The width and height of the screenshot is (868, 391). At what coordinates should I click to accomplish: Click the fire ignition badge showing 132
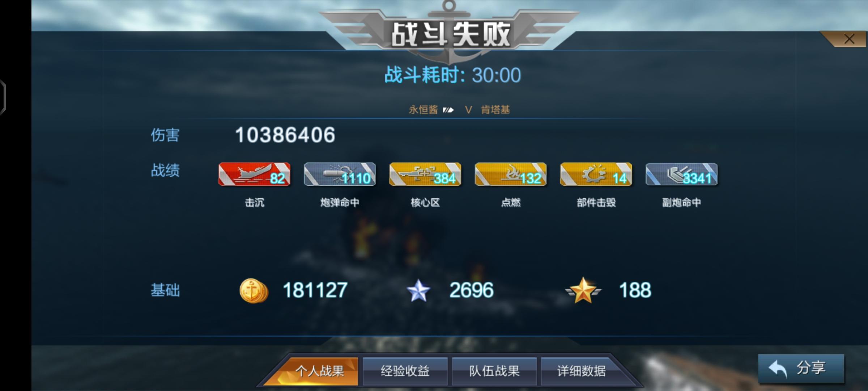[510, 174]
